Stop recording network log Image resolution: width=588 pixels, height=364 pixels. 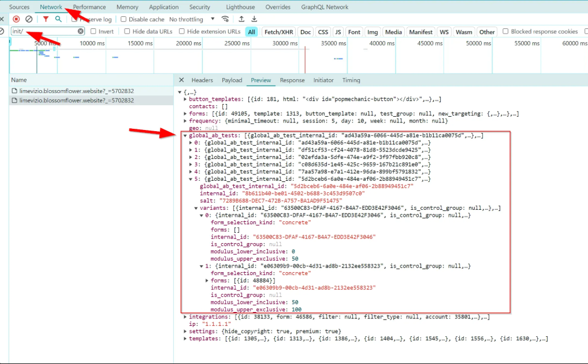click(x=16, y=19)
